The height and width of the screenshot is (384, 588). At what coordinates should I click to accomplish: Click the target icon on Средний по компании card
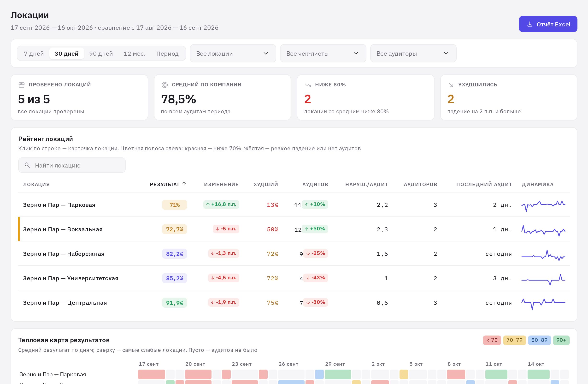[x=165, y=85]
